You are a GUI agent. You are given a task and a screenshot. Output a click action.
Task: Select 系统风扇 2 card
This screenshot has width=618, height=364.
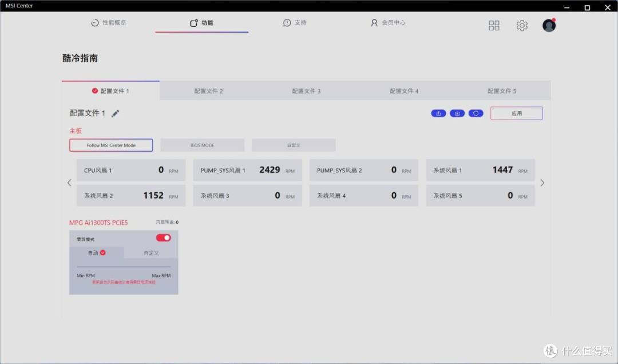pyautogui.click(x=131, y=196)
